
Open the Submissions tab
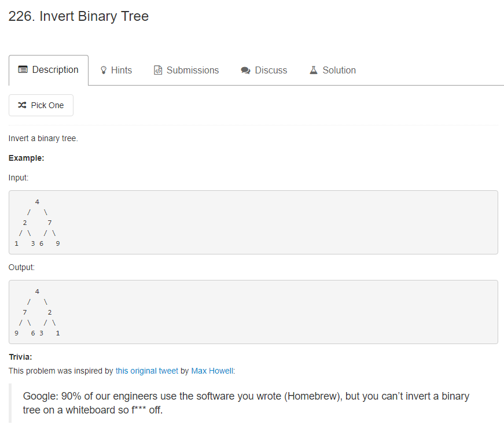click(186, 69)
